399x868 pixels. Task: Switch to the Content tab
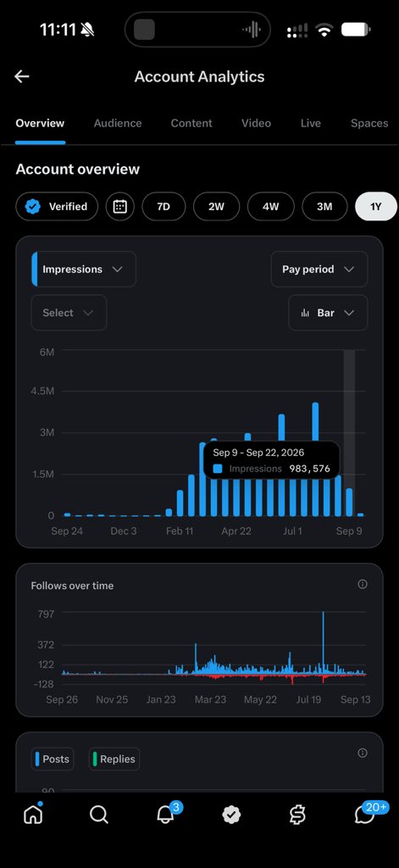pos(191,124)
